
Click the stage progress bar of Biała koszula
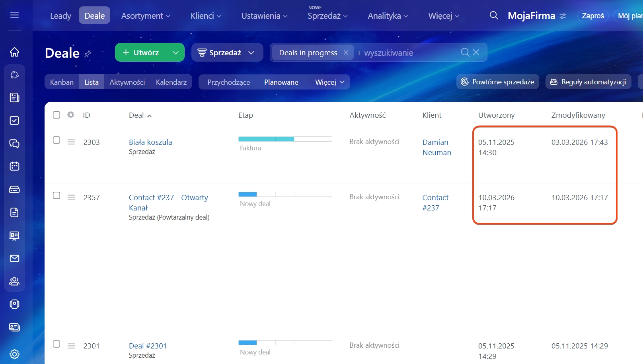285,139
